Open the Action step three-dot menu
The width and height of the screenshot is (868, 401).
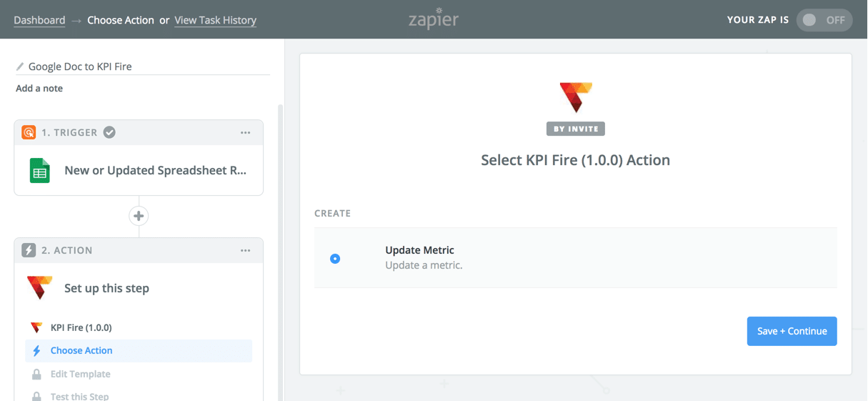(x=246, y=250)
